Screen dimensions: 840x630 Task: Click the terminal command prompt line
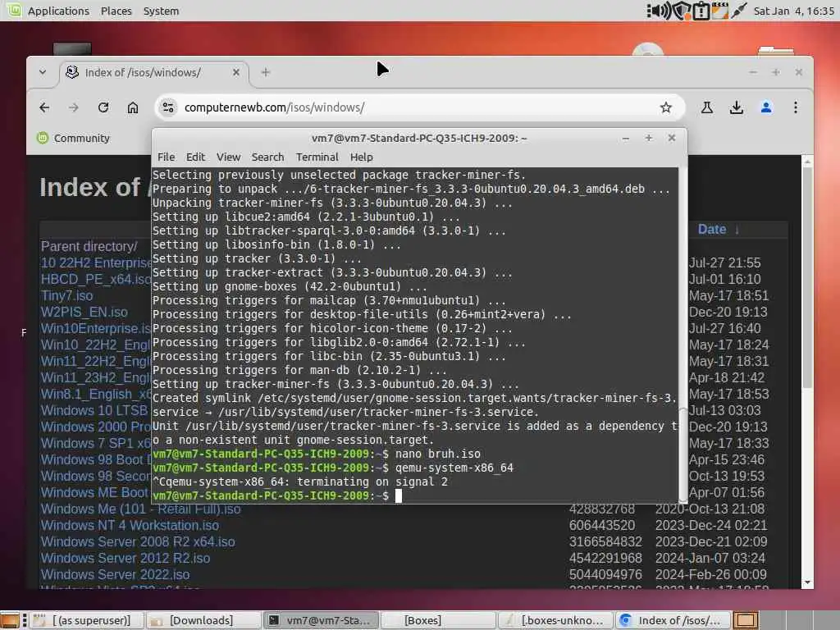[415, 495]
